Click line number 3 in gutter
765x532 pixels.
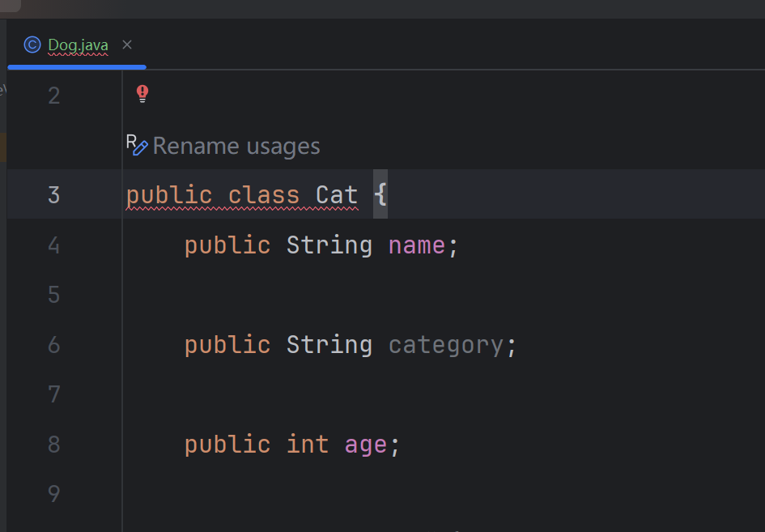(x=54, y=194)
